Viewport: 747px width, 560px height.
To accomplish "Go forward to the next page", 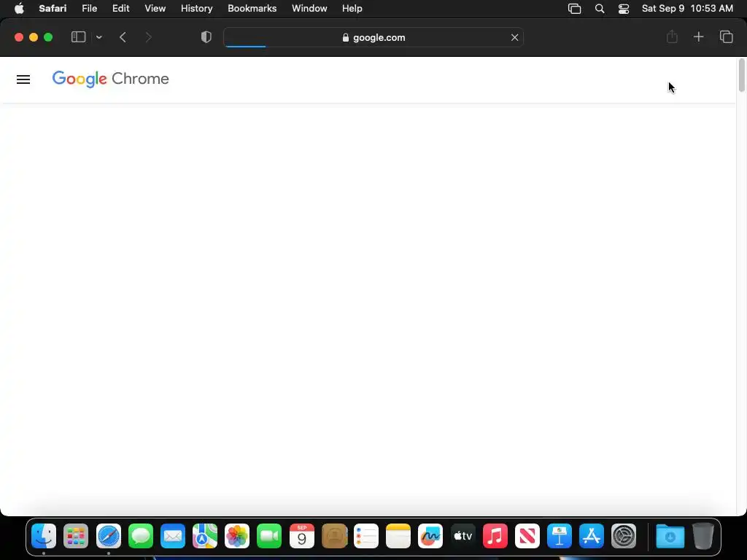I will click(x=148, y=37).
